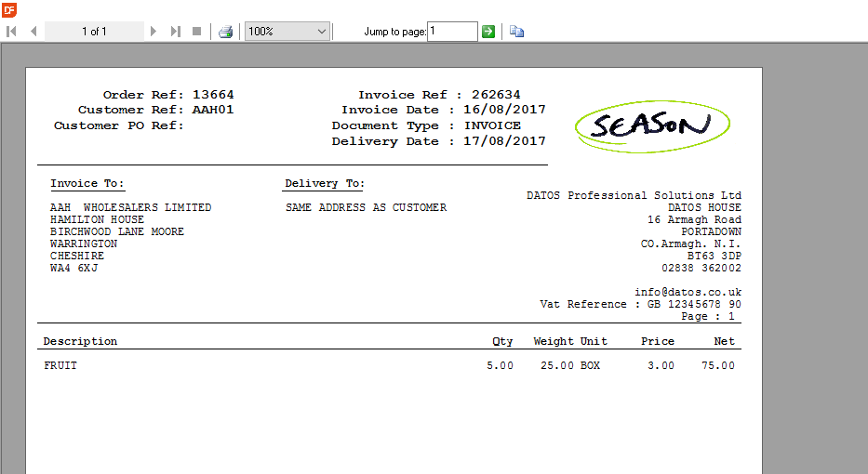Click the '1 of 1' page indicator

[94, 32]
